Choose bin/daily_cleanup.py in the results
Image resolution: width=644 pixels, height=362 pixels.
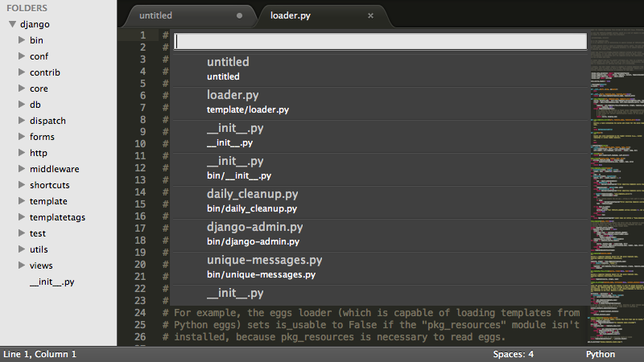pyautogui.click(x=380, y=202)
